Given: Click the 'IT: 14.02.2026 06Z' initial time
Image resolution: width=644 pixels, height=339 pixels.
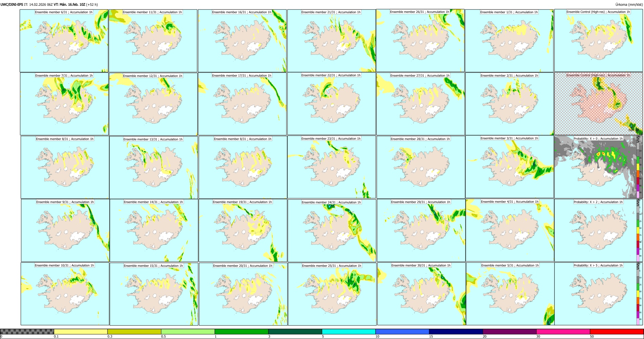Looking at the screenshot, I should click(38, 4).
